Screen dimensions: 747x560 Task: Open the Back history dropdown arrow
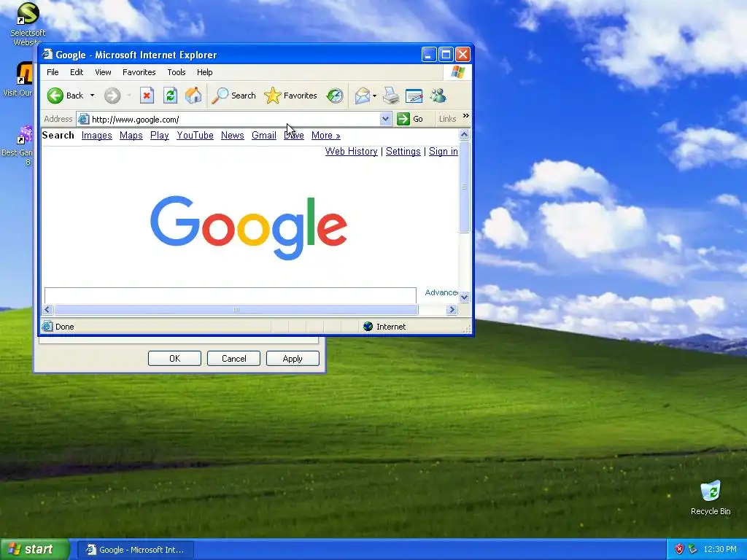(92, 96)
